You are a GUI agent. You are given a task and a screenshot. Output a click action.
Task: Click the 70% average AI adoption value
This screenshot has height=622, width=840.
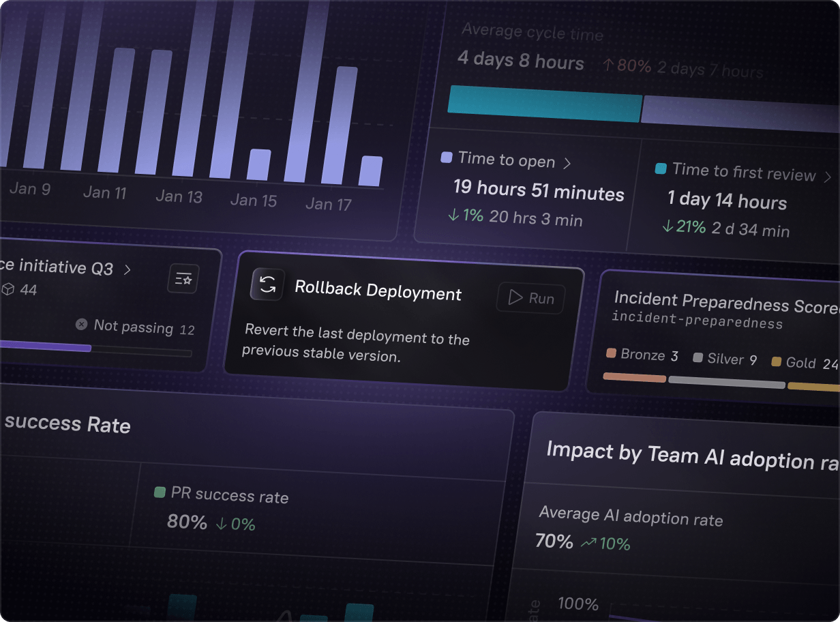554,541
